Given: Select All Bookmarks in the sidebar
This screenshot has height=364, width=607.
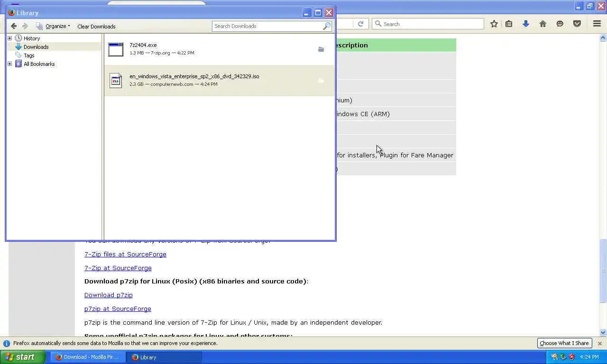Looking at the screenshot, I should coord(39,64).
